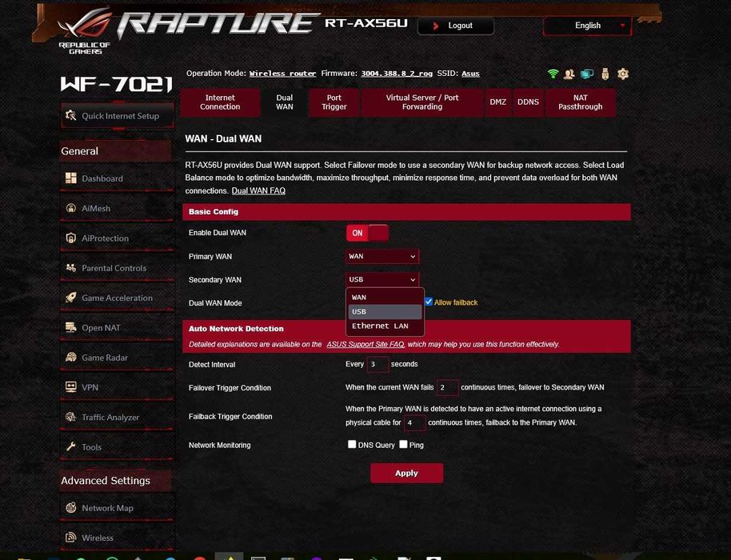Viewport: 731px width, 560px height.
Task: Click the gear settings status icon
Action: point(623,74)
